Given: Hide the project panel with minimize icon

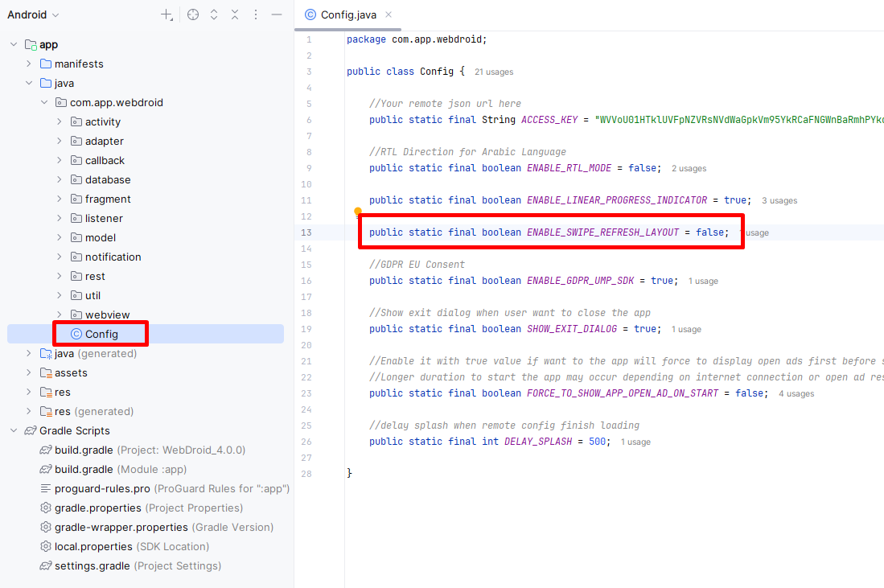Looking at the screenshot, I should coord(276,15).
